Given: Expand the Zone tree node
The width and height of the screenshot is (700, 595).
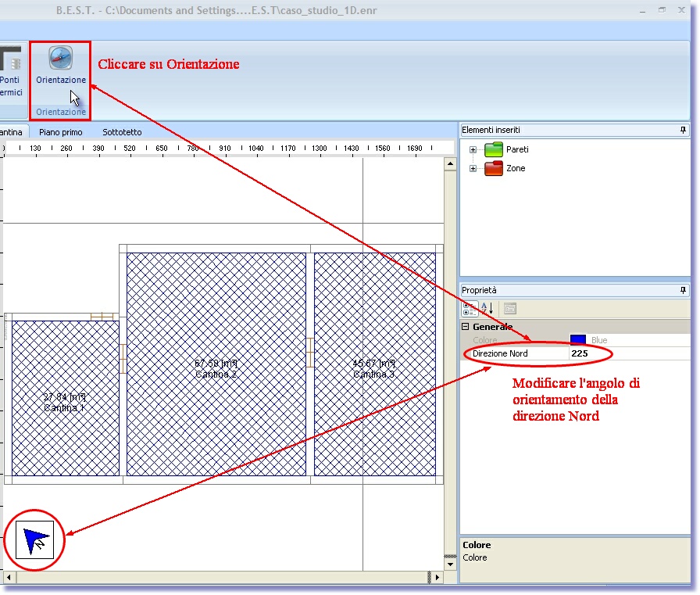Looking at the screenshot, I should pos(473,168).
